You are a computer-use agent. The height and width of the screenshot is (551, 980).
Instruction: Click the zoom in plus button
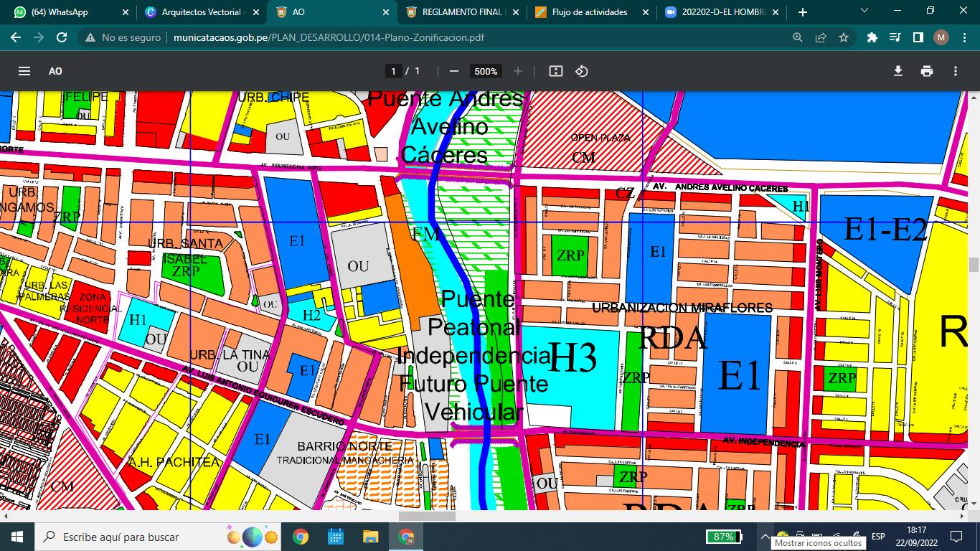[x=518, y=71]
